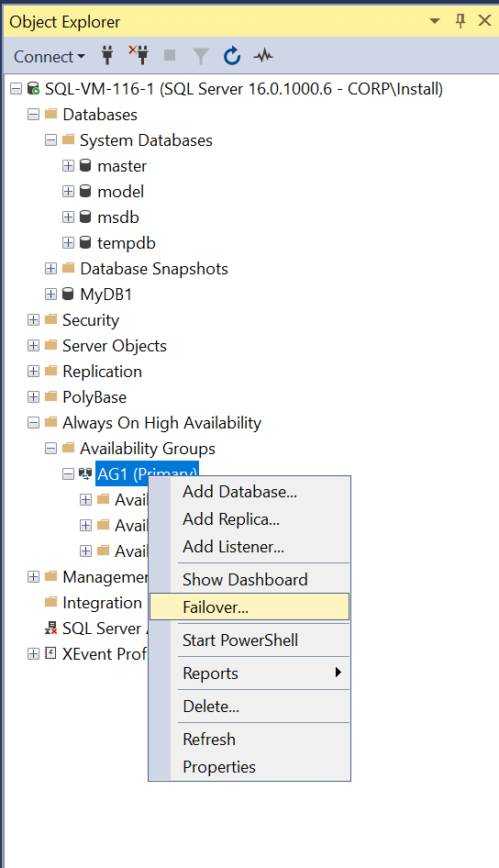This screenshot has width=499, height=868.
Task: Click the gray Stop square icon
Action: point(170,55)
